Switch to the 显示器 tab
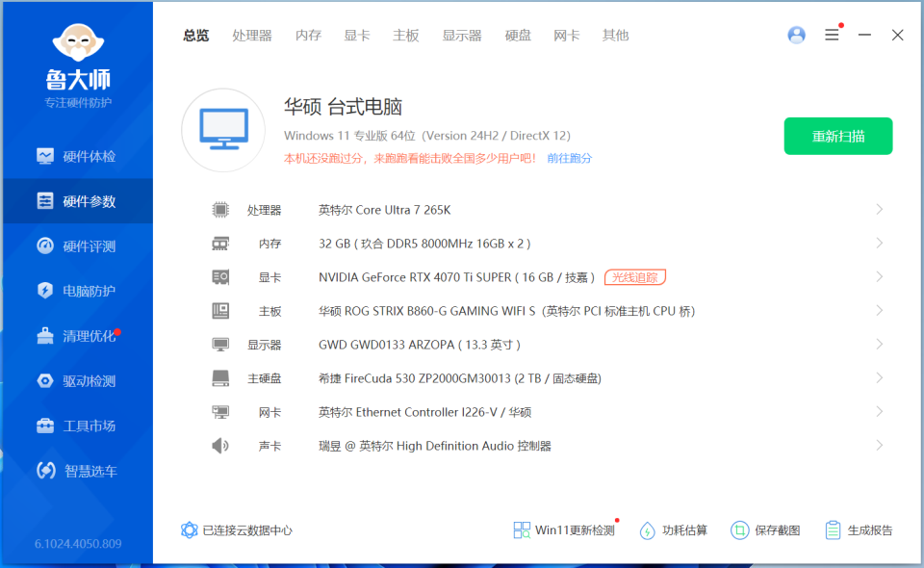The image size is (924, 568). [x=462, y=36]
